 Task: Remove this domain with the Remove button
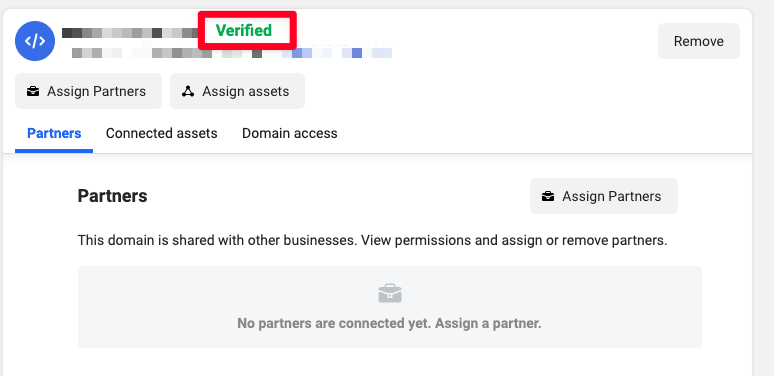click(698, 41)
